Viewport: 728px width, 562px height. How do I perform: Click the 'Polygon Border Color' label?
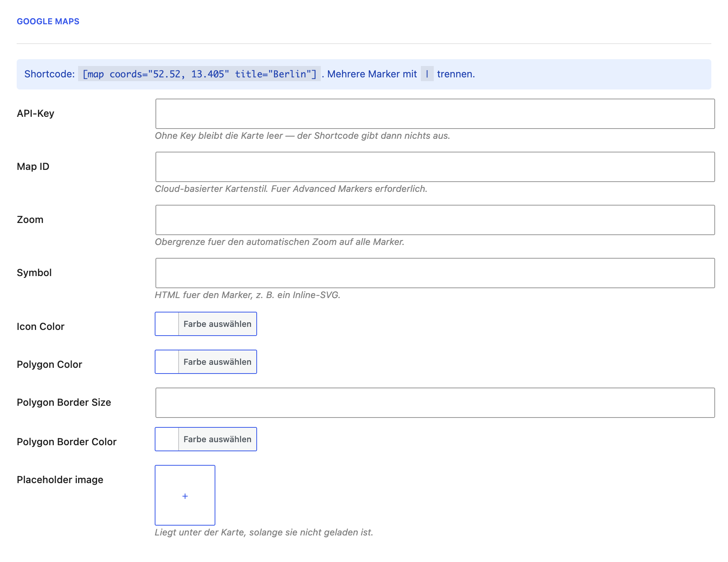pos(66,442)
